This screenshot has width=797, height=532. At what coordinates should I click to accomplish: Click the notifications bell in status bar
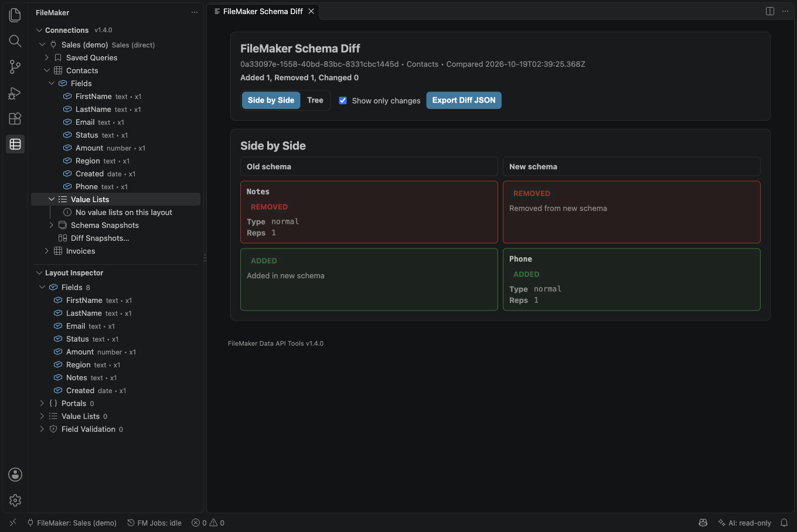(784, 523)
